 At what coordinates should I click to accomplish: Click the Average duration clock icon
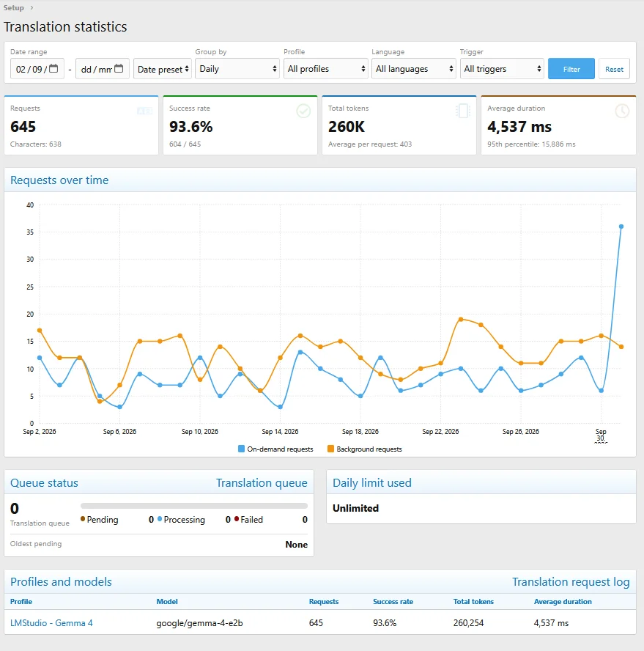[x=622, y=111]
